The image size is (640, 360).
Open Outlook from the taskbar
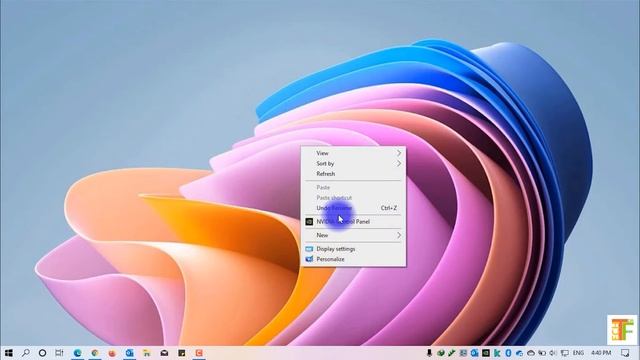[129, 353]
